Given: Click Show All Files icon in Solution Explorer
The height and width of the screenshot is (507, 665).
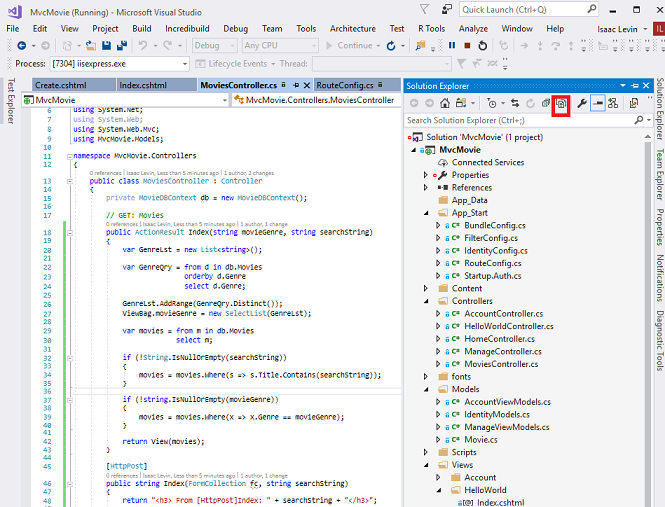Looking at the screenshot, I should tap(561, 103).
